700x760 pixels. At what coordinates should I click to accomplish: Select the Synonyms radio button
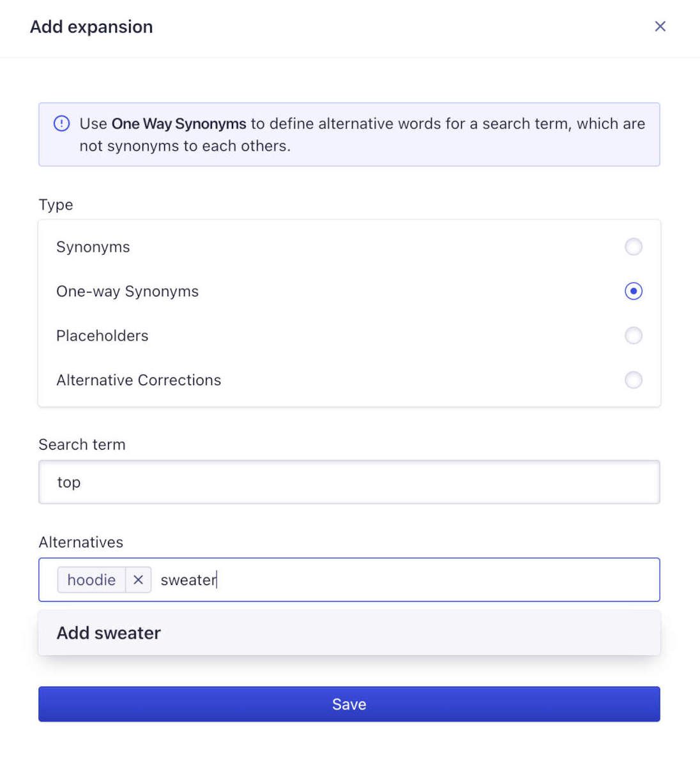coord(633,247)
